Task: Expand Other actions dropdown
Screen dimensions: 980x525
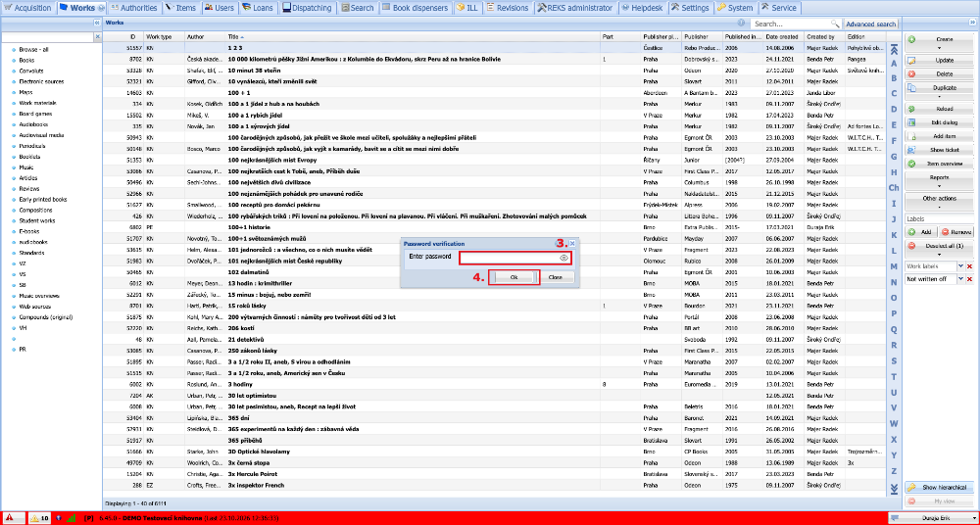Action: pos(940,202)
